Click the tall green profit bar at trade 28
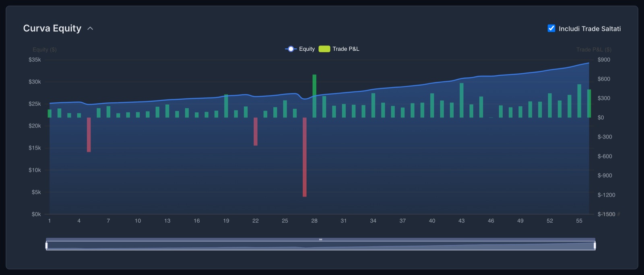Screen dimensions: 644x275 pos(314,96)
